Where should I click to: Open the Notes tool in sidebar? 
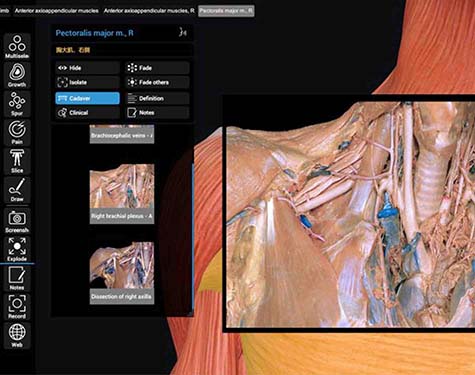coord(17,278)
